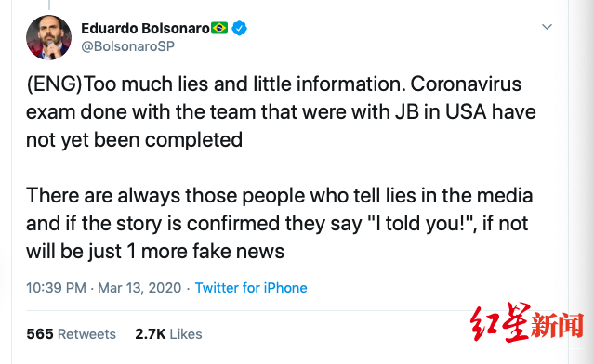Expand the tweet options chevron menu
The image size is (594, 364).
(547, 27)
